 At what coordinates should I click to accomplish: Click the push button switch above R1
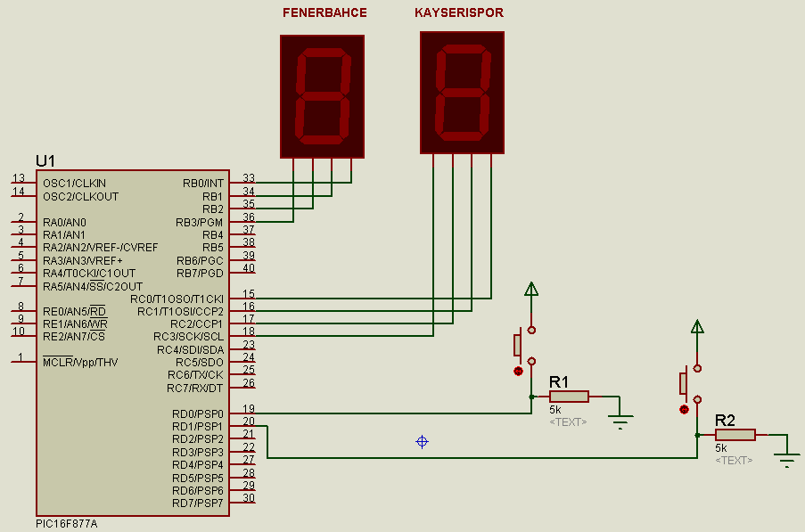(525, 346)
